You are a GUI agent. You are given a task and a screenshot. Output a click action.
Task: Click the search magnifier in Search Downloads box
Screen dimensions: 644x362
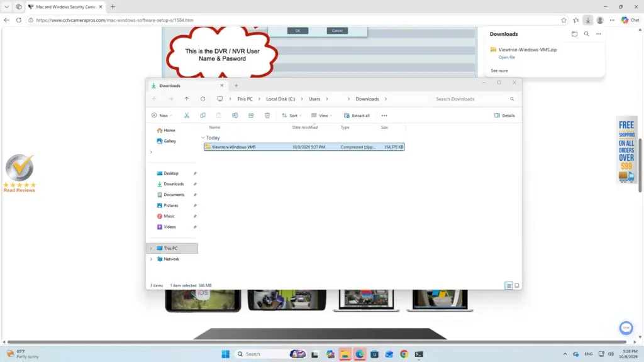512,99
